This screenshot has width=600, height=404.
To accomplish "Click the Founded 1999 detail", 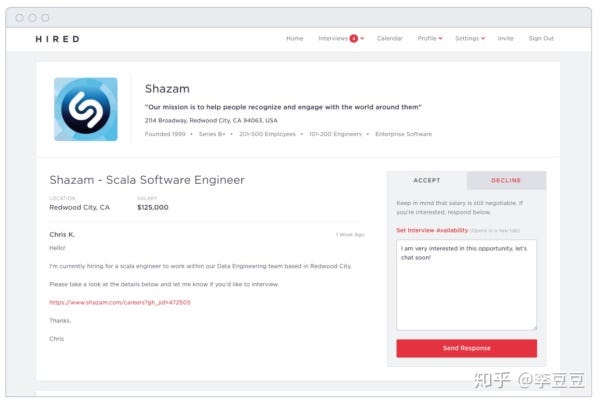I will click(165, 134).
